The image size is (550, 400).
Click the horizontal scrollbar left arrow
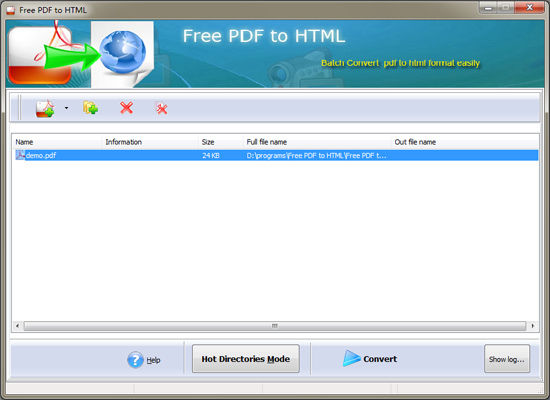[17, 326]
